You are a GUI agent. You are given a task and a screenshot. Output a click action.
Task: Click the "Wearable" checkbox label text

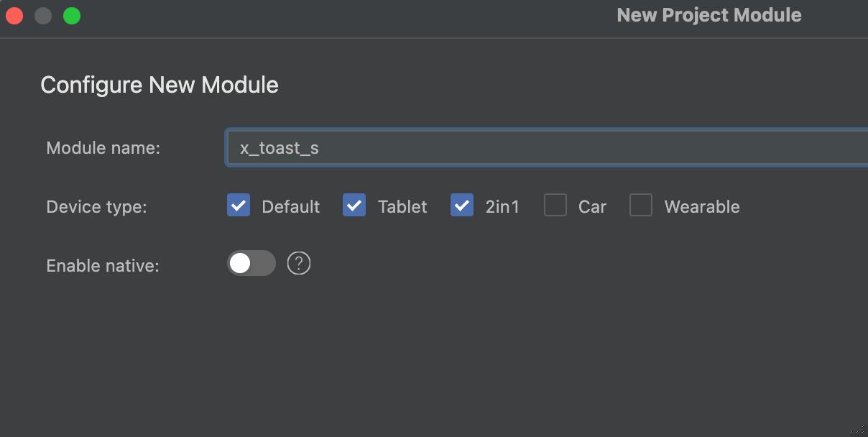[x=701, y=207]
